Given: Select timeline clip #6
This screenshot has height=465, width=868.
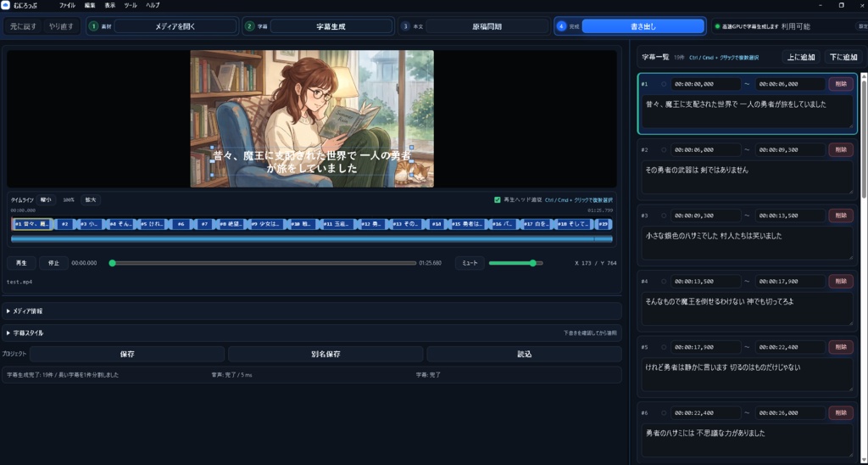Looking at the screenshot, I should point(181,224).
